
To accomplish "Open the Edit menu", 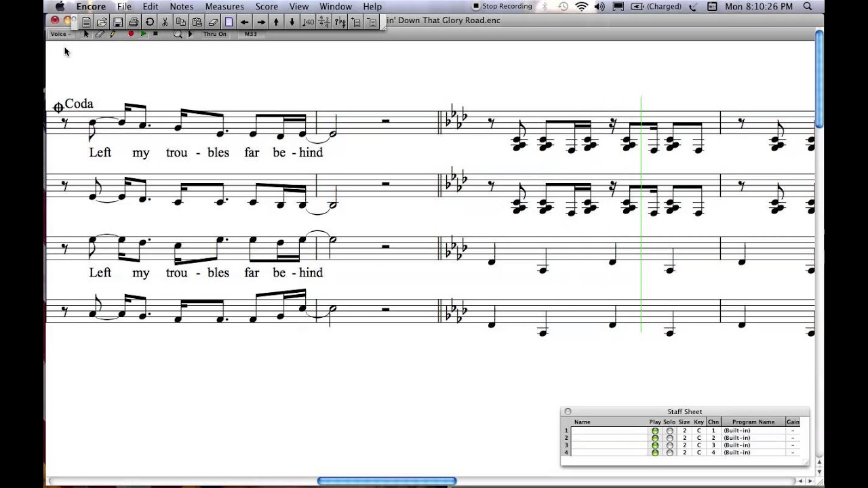I will click(x=151, y=7).
